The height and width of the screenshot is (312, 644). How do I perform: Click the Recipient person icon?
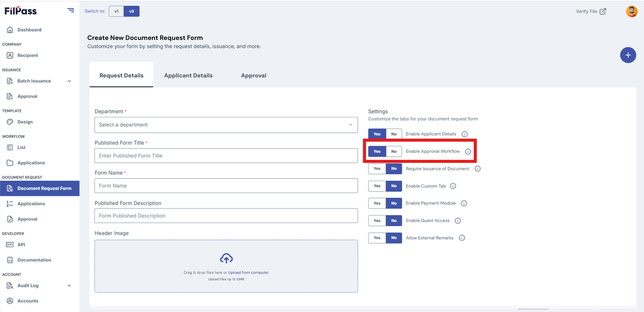tap(10, 55)
